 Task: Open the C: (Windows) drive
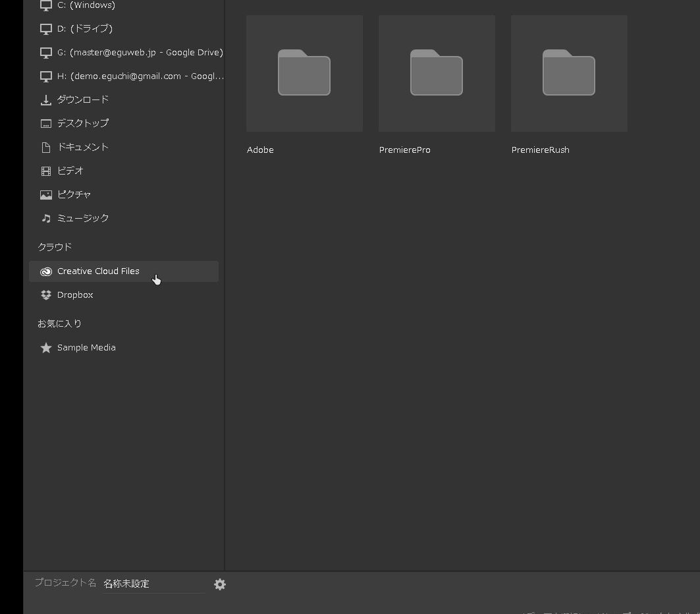(86, 5)
